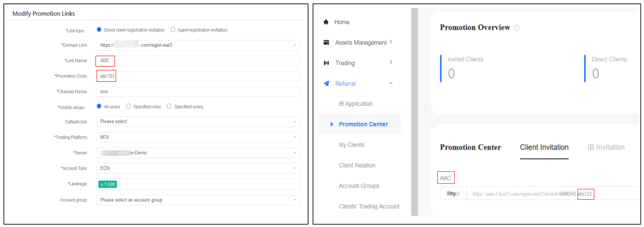The height and width of the screenshot is (227, 644).
Task: Click the Referral paper plane icon
Action: tap(326, 83)
